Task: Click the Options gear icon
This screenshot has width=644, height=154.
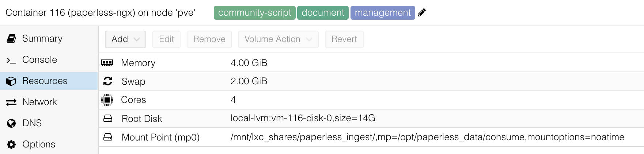Action: tap(11, 145)
